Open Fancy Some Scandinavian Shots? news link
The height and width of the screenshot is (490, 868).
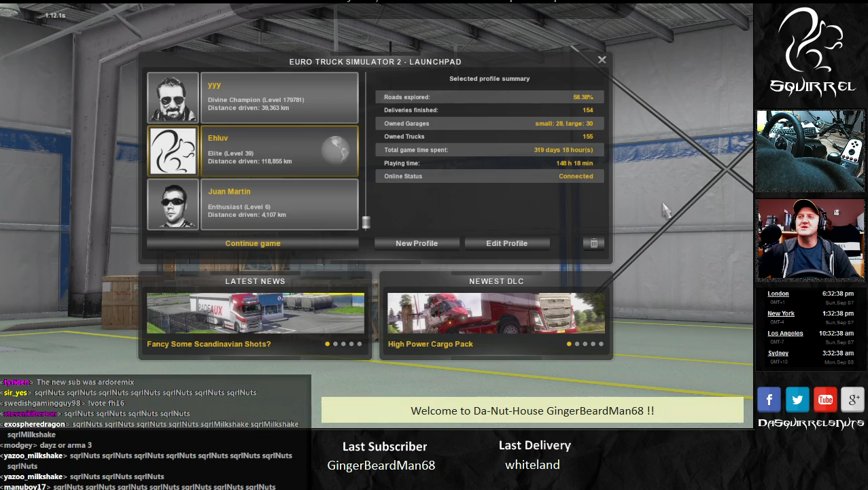(209, 344)
